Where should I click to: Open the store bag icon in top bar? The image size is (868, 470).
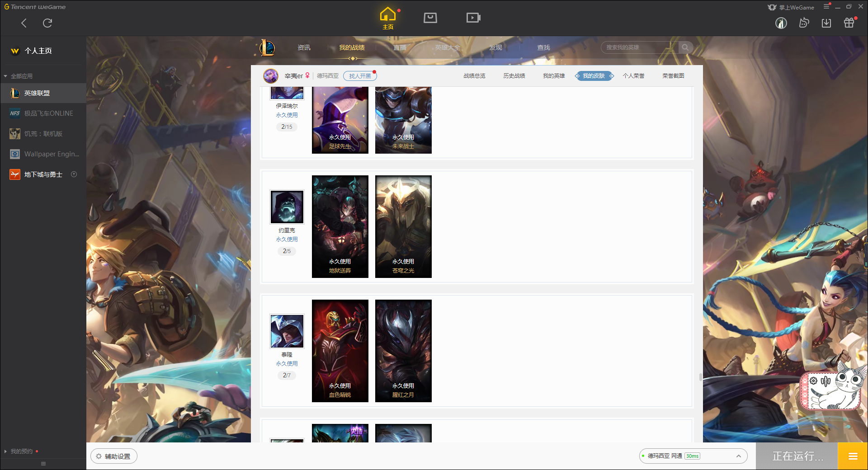[x=430, y=18]
